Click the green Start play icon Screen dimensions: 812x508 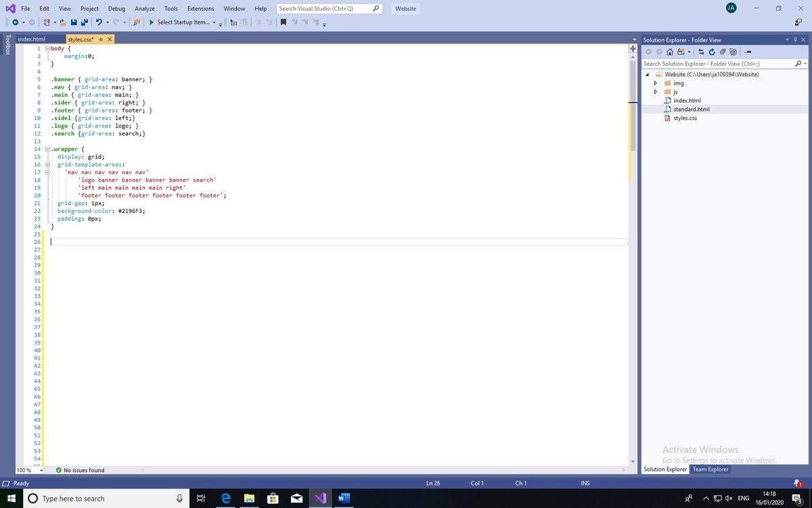(x=152, y=22)
